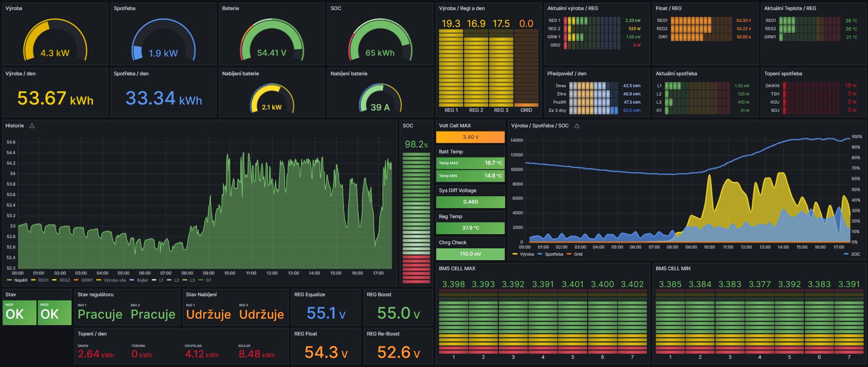Screen dimensions: 868x367
Task: Click the blue color swatch beside SOC legend entry
Action: (847, 254)
